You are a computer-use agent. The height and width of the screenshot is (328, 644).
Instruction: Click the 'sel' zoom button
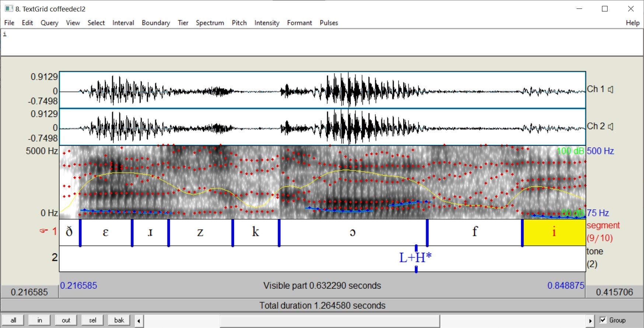[92, 320]
